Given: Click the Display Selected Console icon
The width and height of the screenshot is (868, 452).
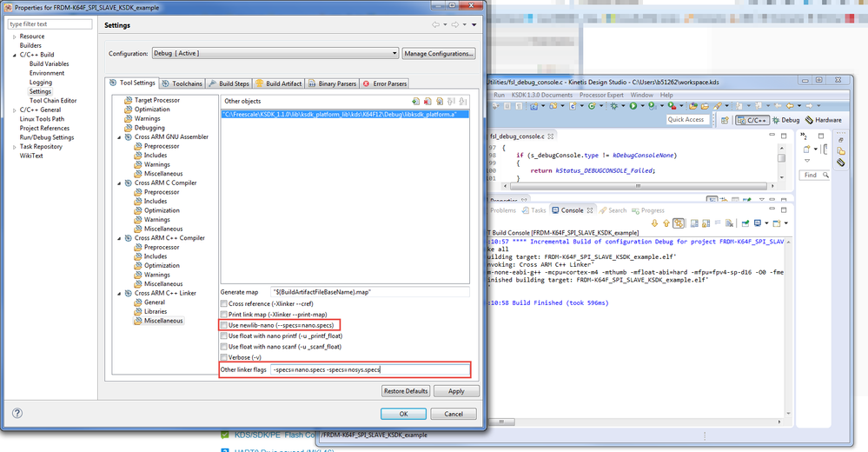Looking at the screenshot, I should click(759, 223).
